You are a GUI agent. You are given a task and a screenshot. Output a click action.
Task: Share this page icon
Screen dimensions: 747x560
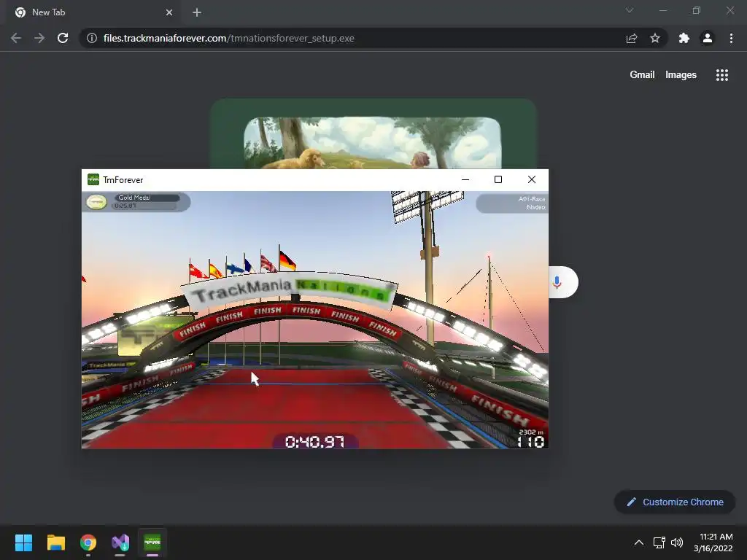pyautogui.click(x=632, y=38)
